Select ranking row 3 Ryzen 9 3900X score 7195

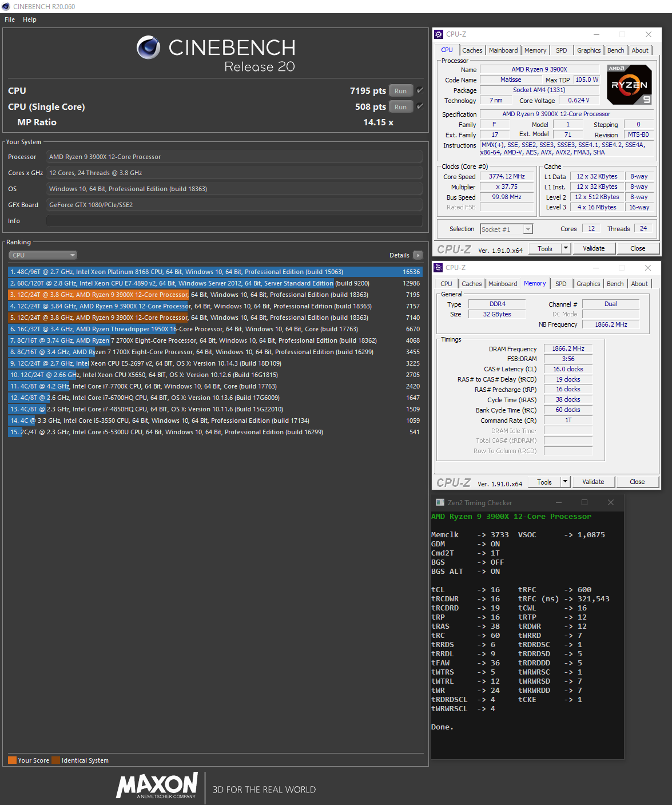click(215, 295)
